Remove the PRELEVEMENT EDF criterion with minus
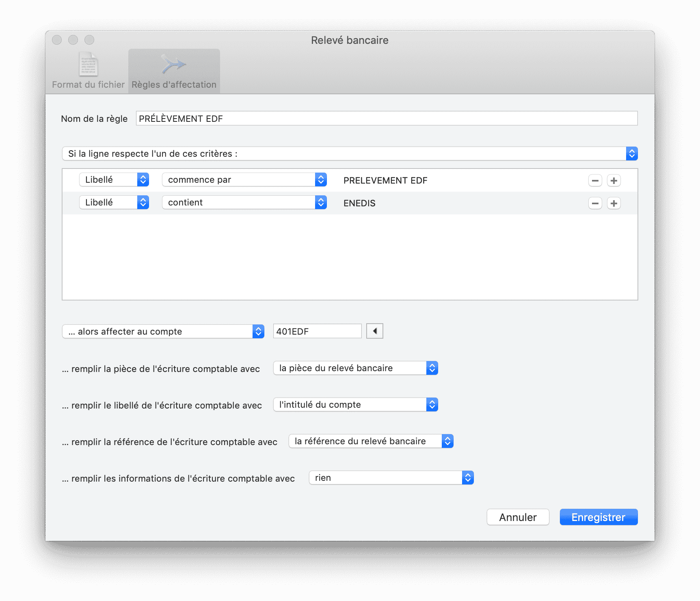 tap(595, 180)
